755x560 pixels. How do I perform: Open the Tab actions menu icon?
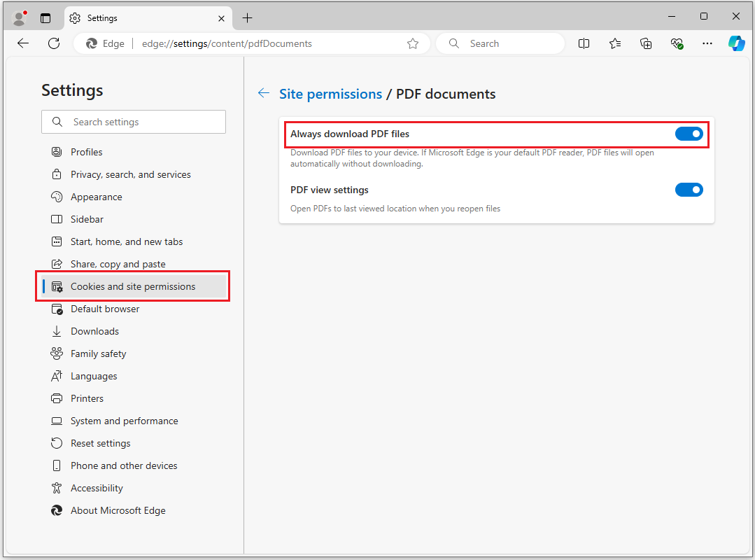coord(45,18)
